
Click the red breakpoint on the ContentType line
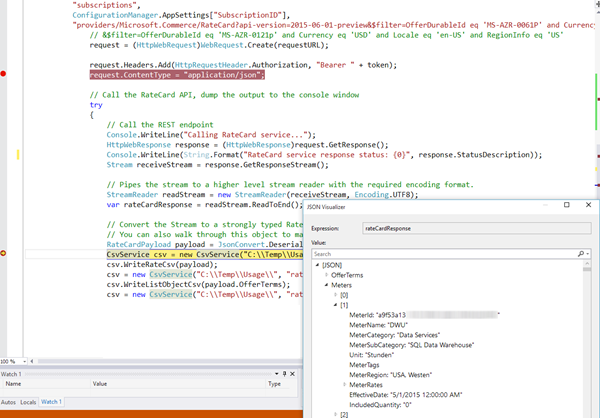pos(4,75)
